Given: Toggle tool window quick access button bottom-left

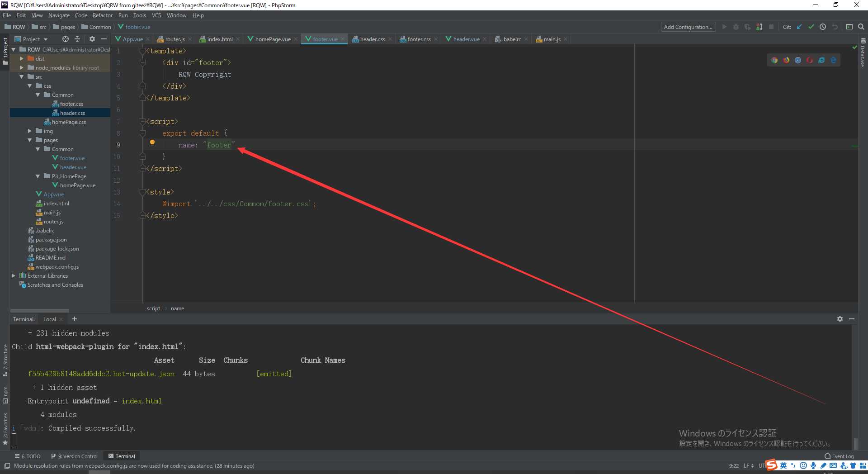Looking at the screenshot, I should tap(7, 466).
